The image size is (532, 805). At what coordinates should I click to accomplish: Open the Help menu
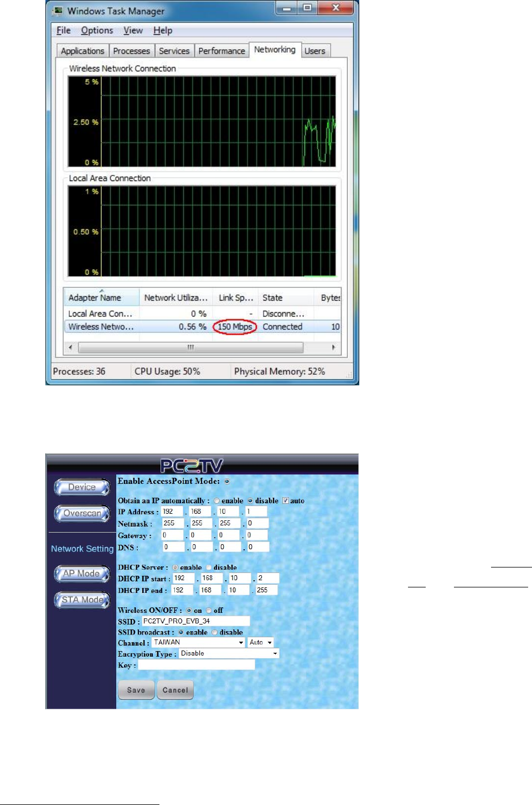pyautogui.click(x=163, y=30)
